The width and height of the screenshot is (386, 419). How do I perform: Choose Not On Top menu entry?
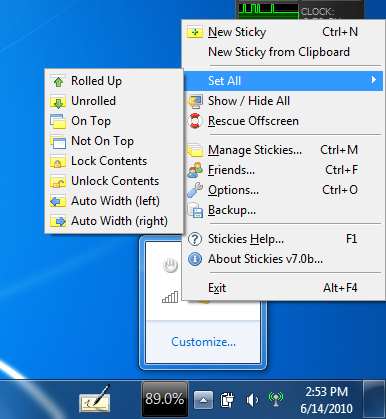(114, 141)
